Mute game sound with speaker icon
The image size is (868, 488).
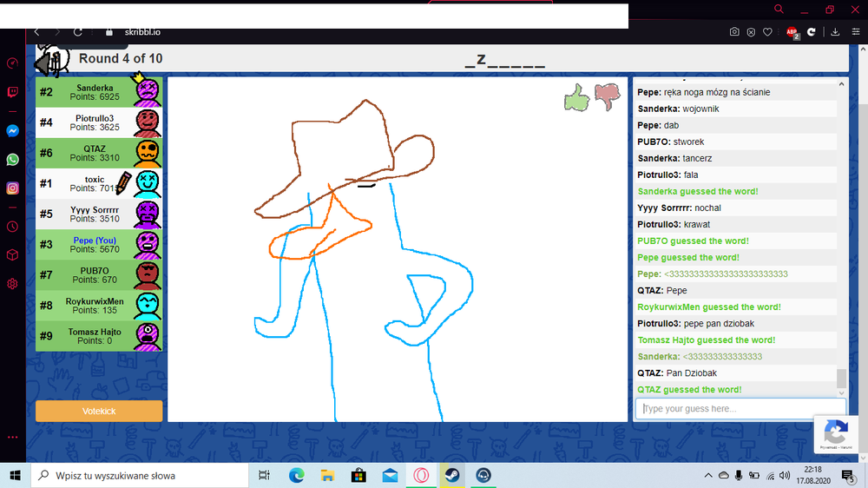[x=51, y=61]
